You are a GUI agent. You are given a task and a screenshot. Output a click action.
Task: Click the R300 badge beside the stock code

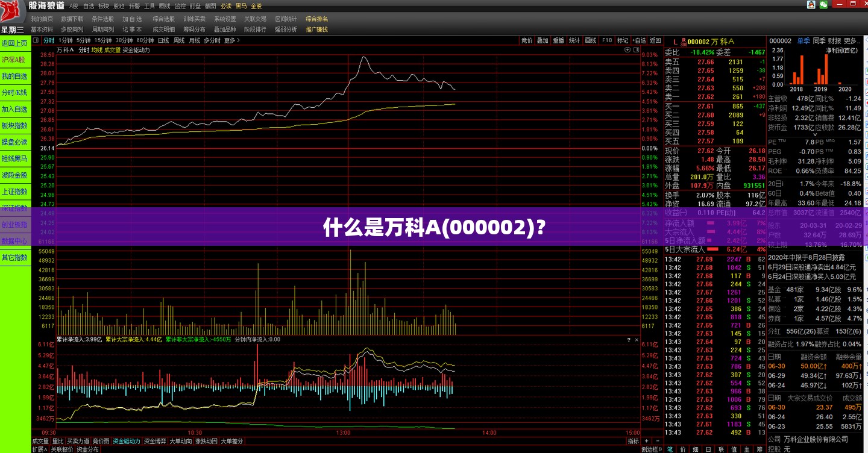pyautogui.click(x=684, y=42)
